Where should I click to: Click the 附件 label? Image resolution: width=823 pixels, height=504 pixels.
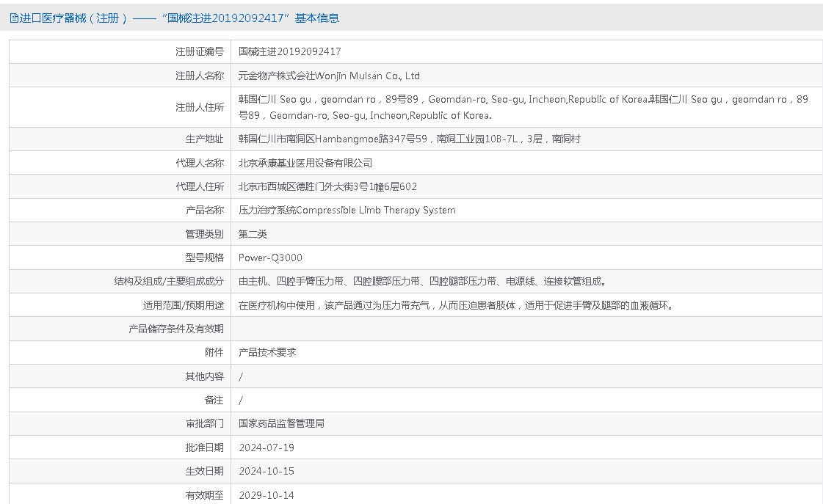[214, 352]
